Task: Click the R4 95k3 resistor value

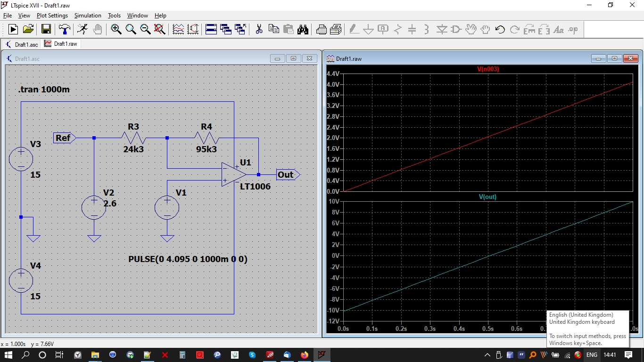Action: click(x=206, y=149)
